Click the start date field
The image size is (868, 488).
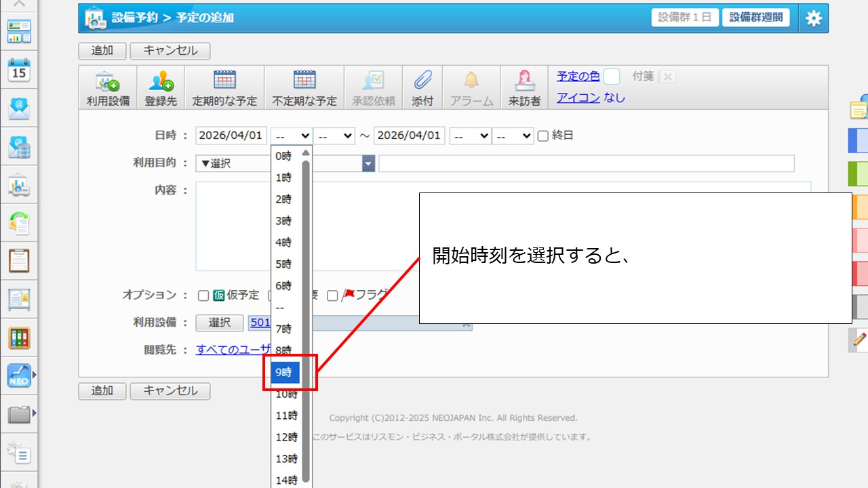231,136
